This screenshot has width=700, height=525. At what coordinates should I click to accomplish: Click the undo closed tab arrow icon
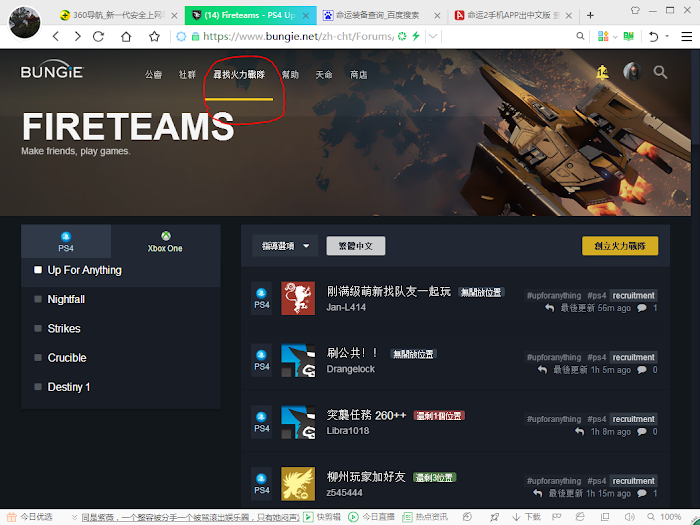click(x=654, y=37)
